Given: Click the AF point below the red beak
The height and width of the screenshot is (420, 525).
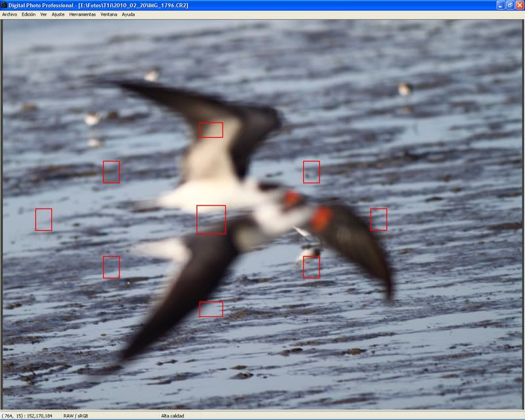Looking at the screenshot, I should coord(312,267).
